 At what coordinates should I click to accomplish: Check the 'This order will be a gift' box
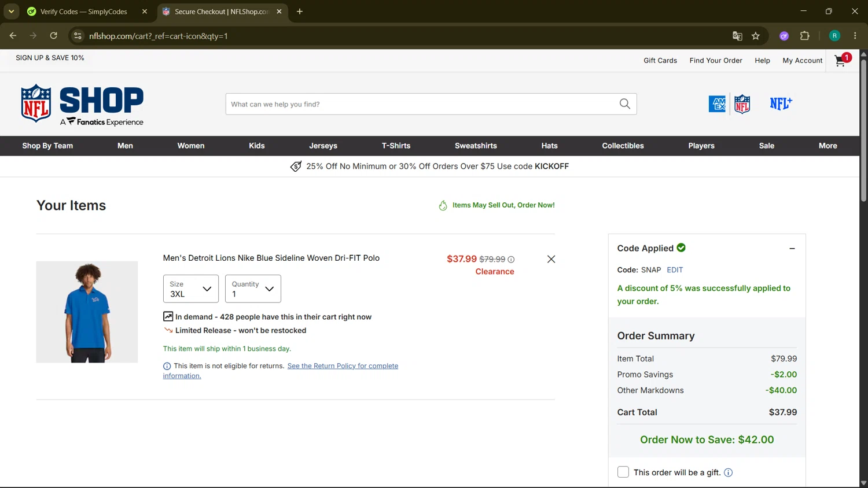click(x=623, y=472)
